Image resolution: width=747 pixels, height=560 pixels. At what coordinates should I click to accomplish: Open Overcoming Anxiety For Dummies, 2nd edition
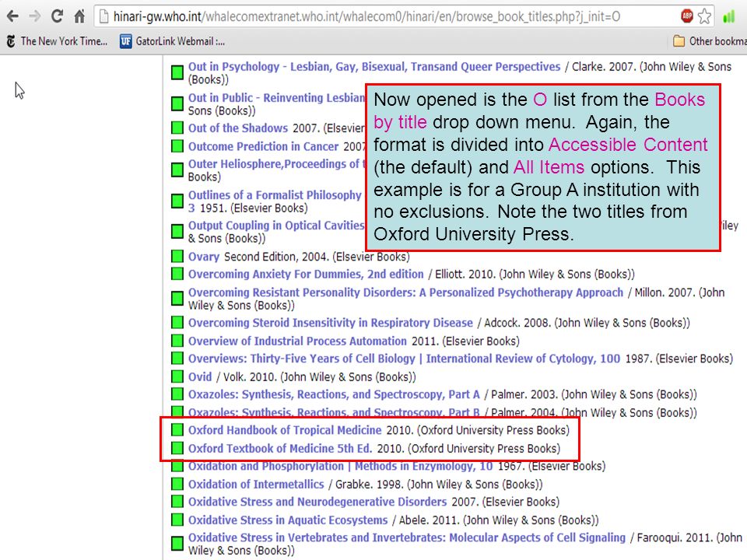[305, 275]
